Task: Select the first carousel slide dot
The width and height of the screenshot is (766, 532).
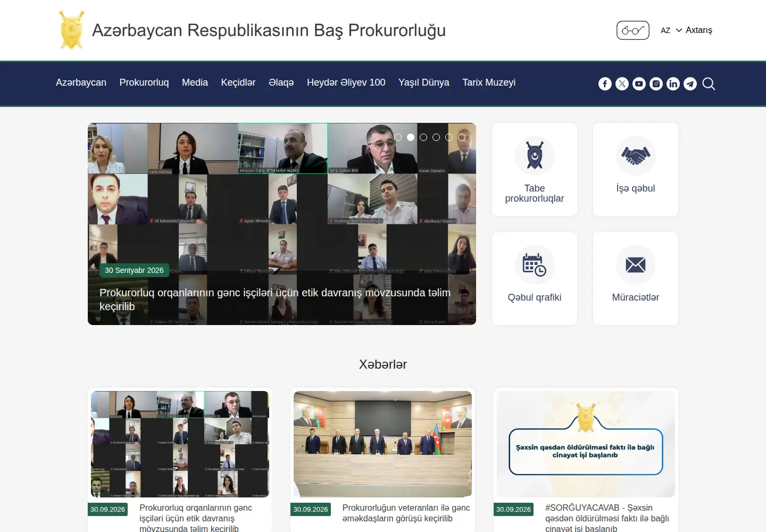Action: 398,137
